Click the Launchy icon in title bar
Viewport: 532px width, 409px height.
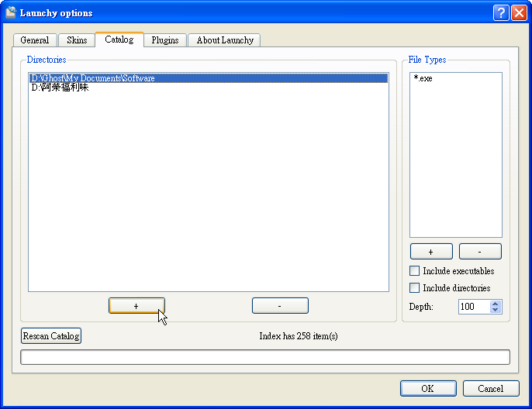click(x=11, y=12)
